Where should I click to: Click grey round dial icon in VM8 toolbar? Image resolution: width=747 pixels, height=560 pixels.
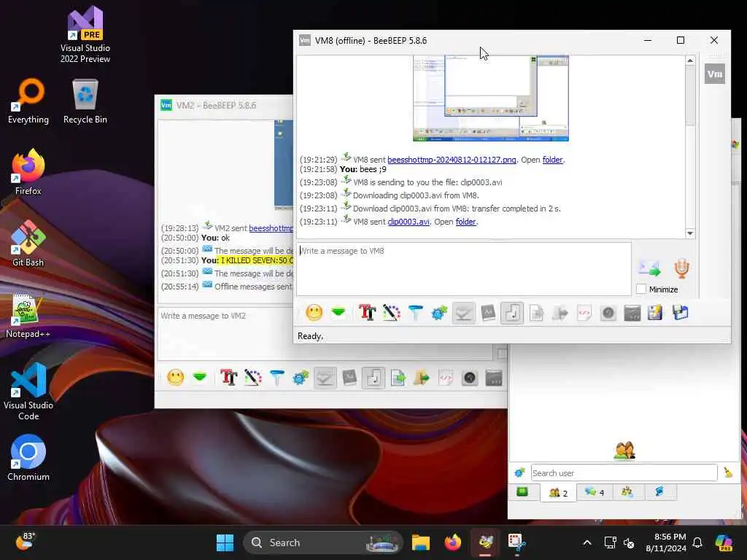608,313
